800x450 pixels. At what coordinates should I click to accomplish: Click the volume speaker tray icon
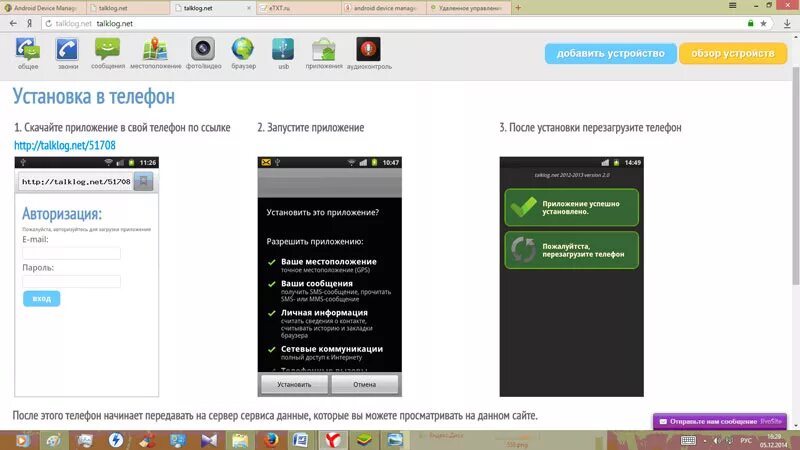click(x=717, y=440)
